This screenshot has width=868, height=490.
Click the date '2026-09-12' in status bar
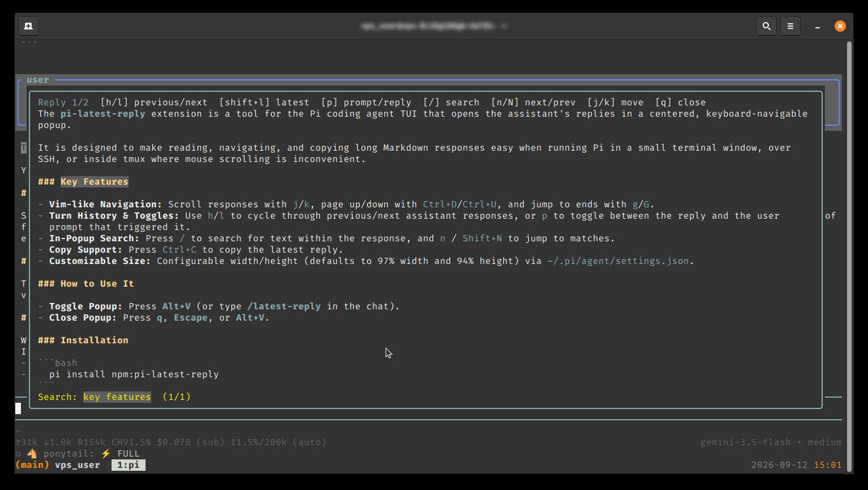coord(780,465)
